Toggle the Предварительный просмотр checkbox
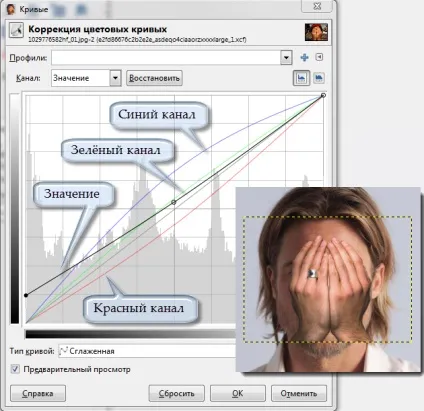424x411 pixels. pos(15,369)
